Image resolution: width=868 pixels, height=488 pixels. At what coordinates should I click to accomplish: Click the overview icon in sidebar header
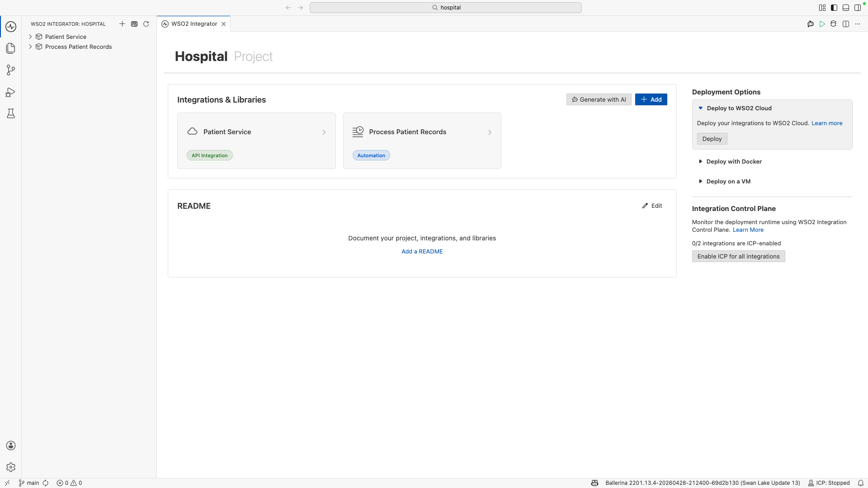(134, 24)
